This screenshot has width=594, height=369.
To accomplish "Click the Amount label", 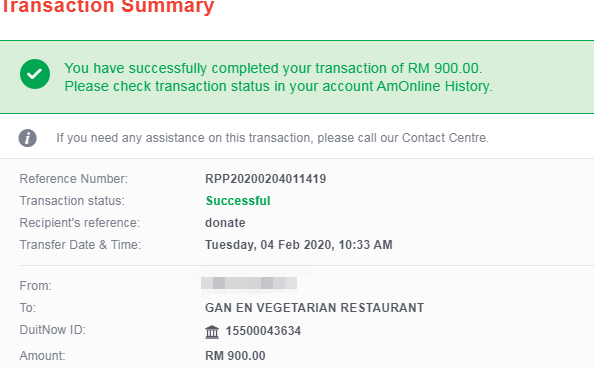I will point(42,356).
